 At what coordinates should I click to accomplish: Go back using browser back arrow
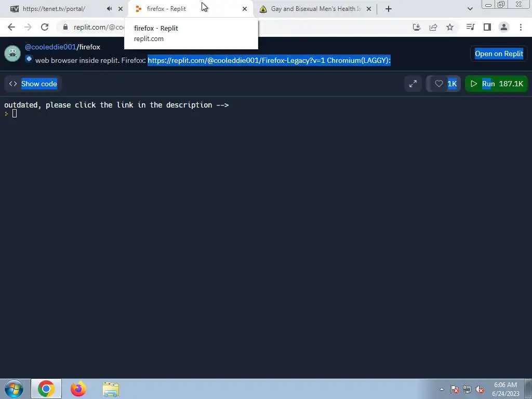[11, 27]
